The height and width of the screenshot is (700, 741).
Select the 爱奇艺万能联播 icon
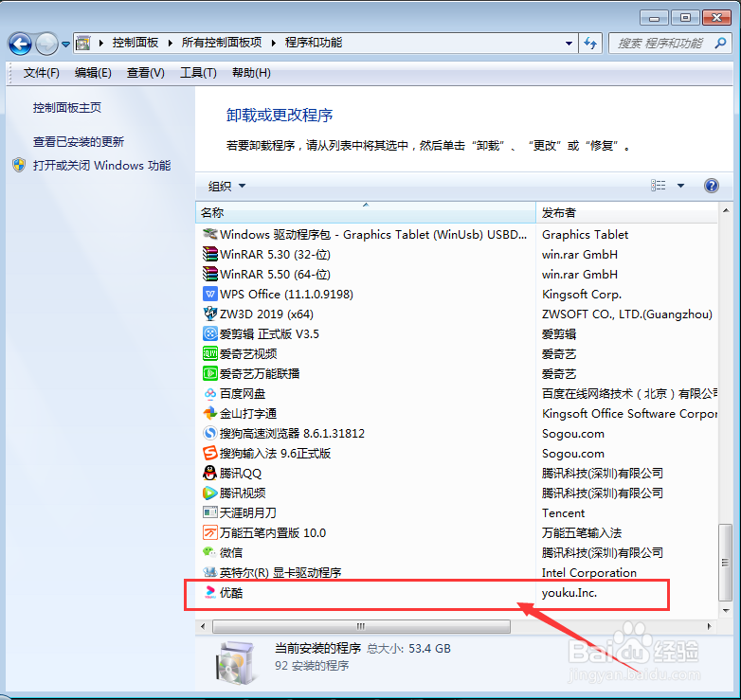pos(209,373)
